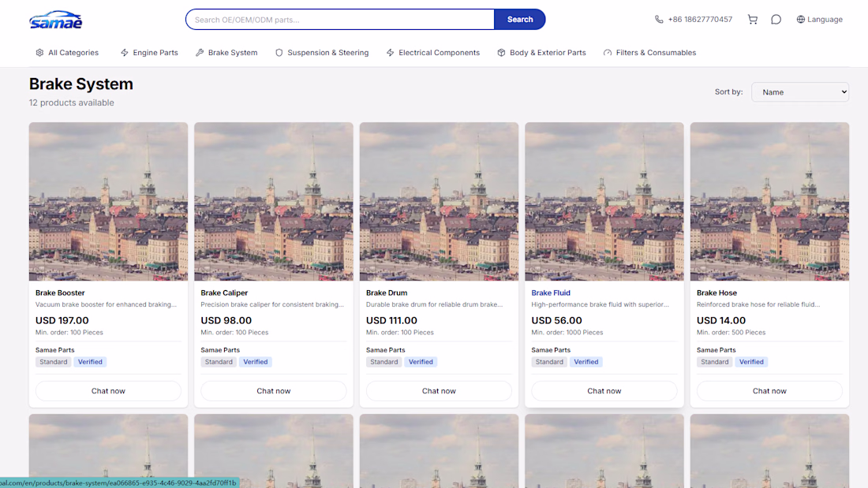Go to Engine Parts category
This screenshot has width=868, height=488.
[x=149, y=53]
